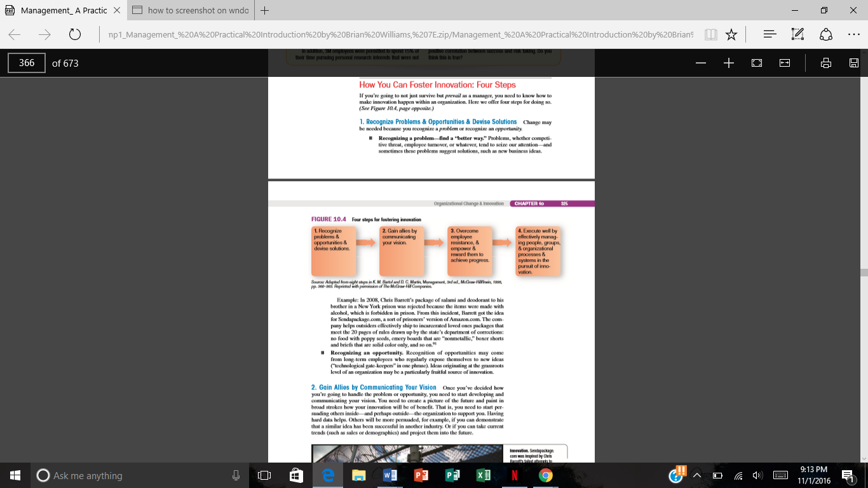Open a new browser tab
Image resolution: width=868 pixels, height=488 pixels.
(264, 11)
